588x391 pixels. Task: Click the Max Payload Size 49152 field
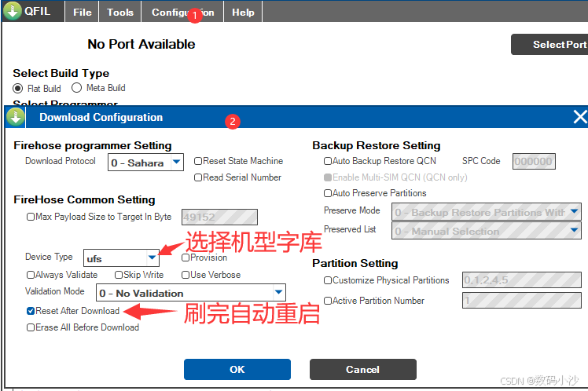(x=220, y=217)
